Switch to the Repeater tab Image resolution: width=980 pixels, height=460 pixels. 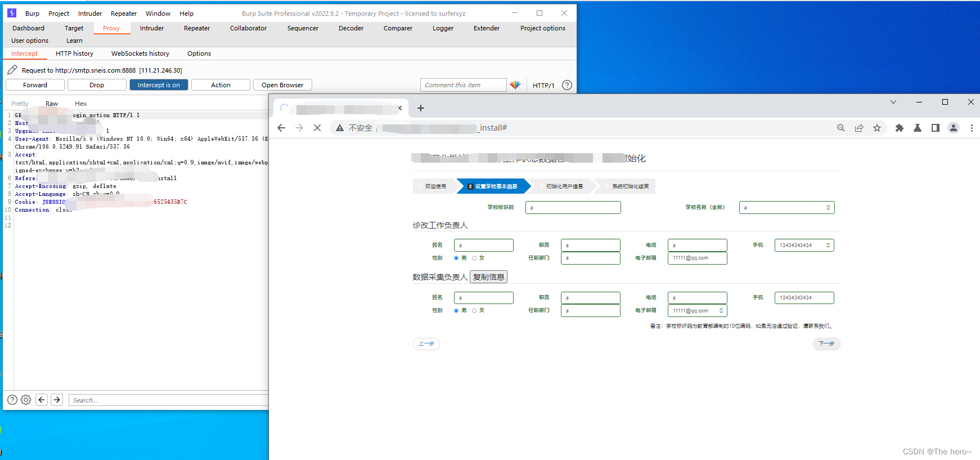click(197, 28)
